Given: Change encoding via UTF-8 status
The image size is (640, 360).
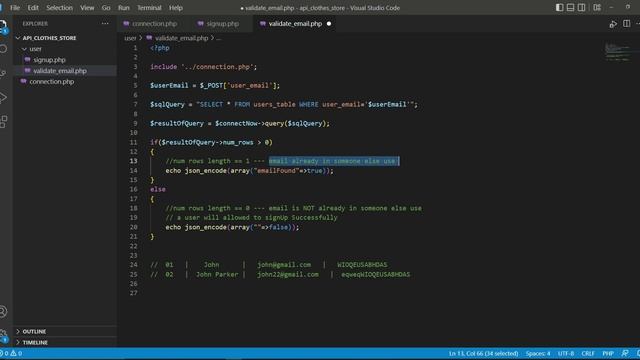Looking at the screenshot, I should coord(566,353).
